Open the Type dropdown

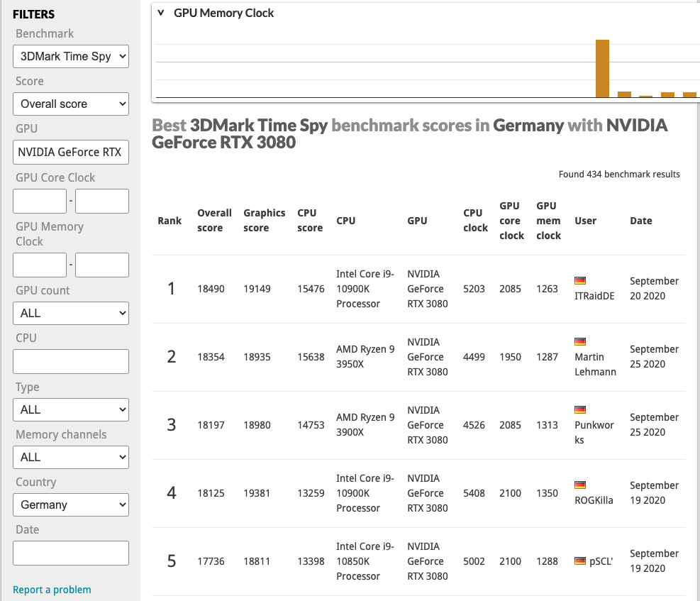70,410
